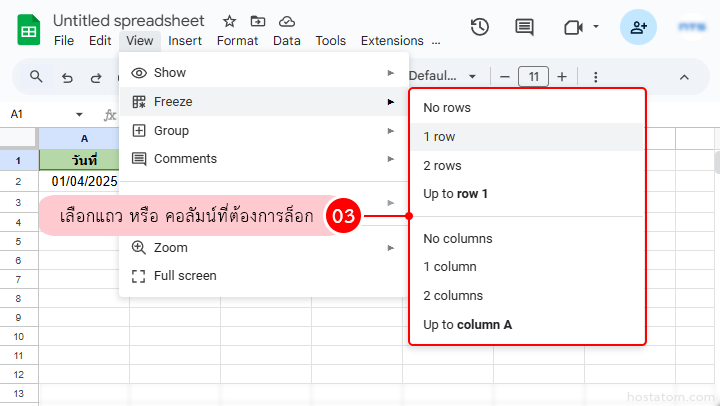This screenshot has height=406, width=720.
Task: Choose No rows freeze option
Action: 527,107
